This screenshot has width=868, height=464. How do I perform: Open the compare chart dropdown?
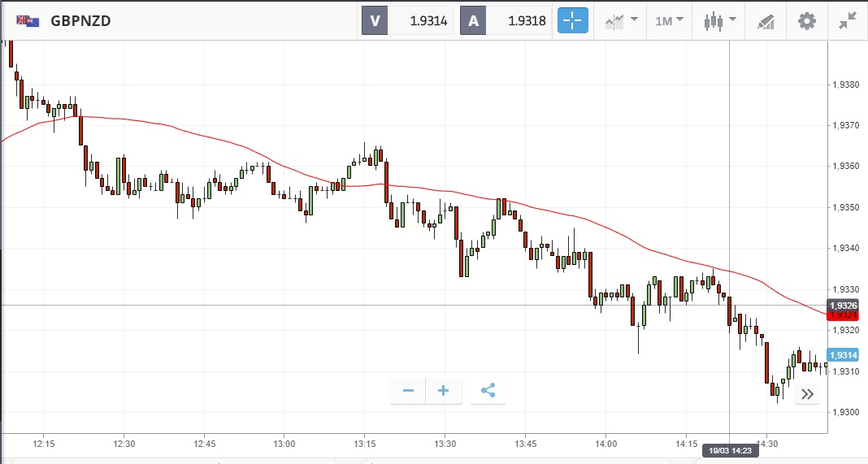point(621,21)
